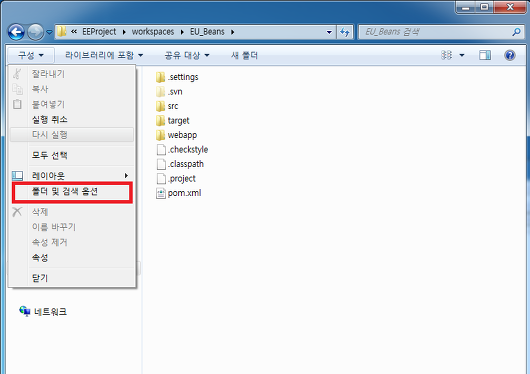Click the webapp folder name
The width and height of the screenshot is (530, 374).
[x=182, y=135]
